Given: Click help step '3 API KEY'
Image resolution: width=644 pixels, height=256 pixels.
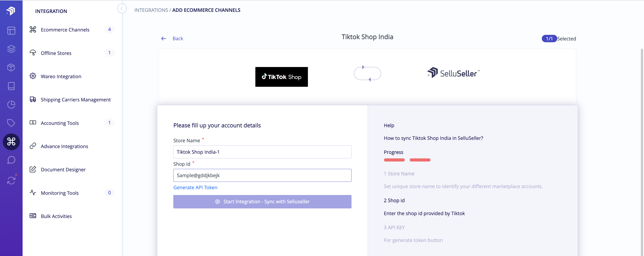Looking at the screenshot, I should click(x=394, y=227).
